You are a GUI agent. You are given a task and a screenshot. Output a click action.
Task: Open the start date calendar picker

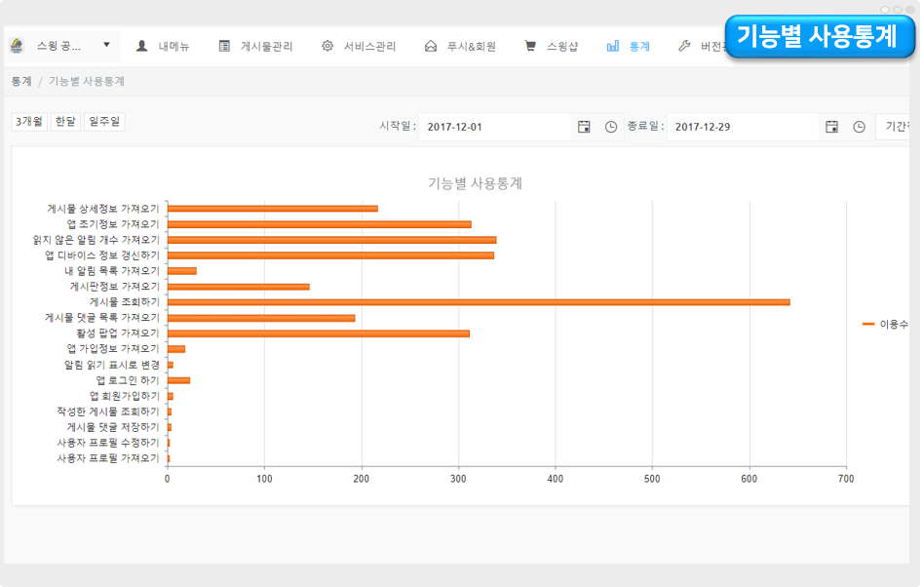(584, 127)
